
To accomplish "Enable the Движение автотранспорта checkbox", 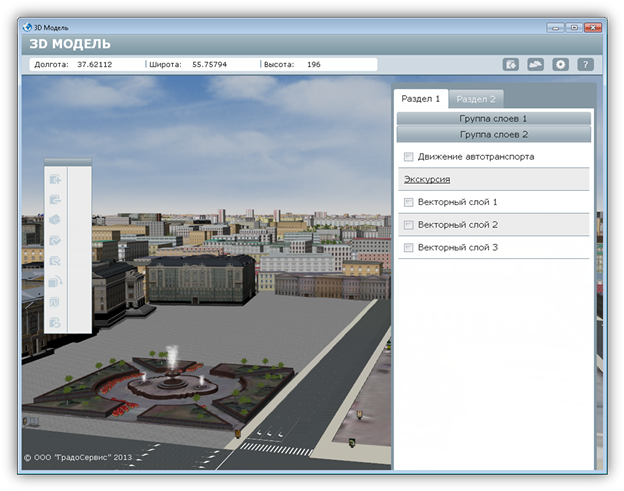I will 408,157.
